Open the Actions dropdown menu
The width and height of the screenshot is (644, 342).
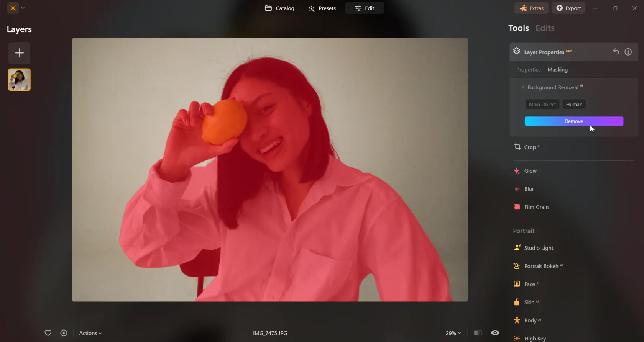[90, 333]
